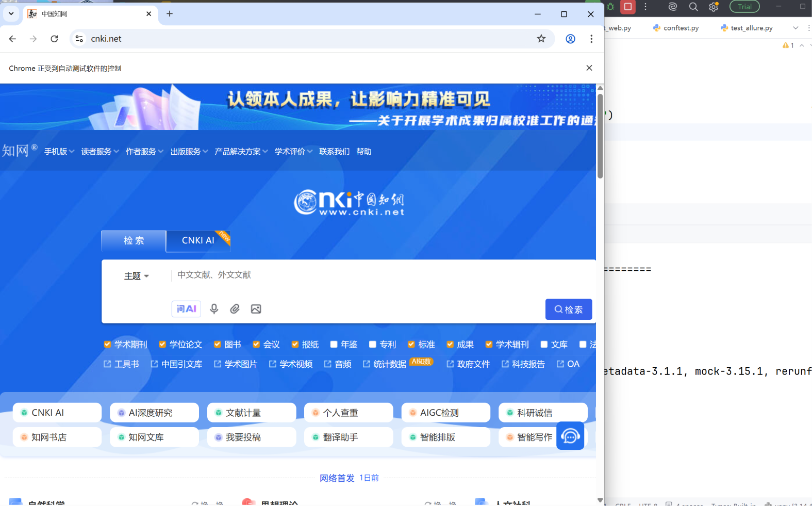Bookmark this page with the star icon
Image resolution: width=812 pixels, height=506 pixels.
coord(541,39)
